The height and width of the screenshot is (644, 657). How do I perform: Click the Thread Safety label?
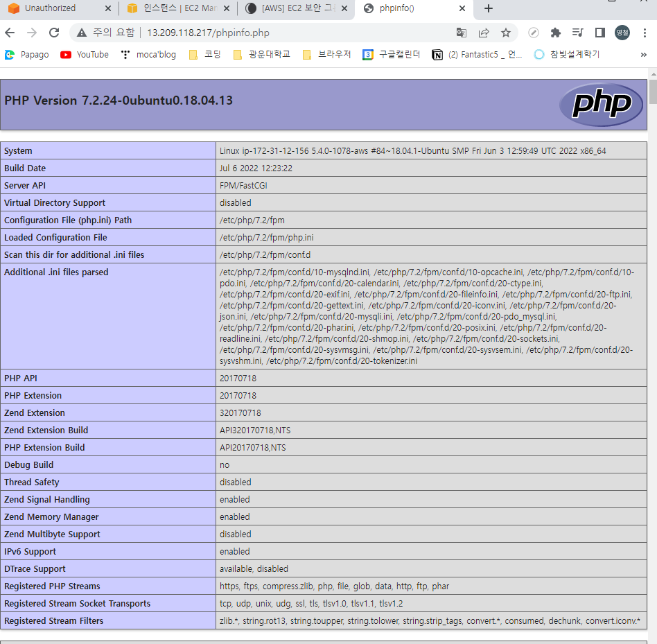(31, 482)
